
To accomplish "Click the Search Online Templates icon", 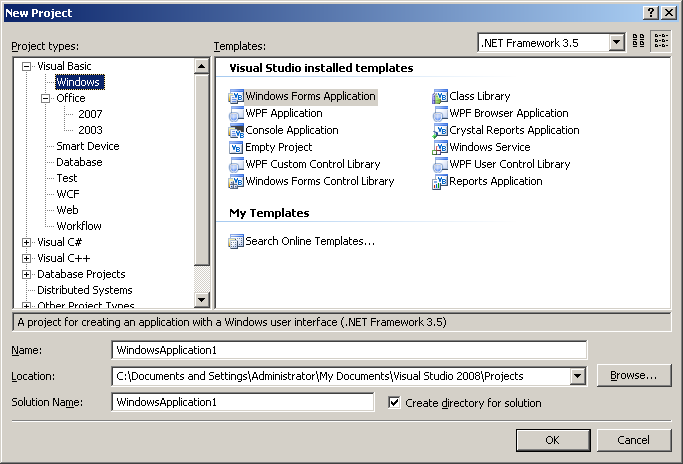I will point(236,241).
